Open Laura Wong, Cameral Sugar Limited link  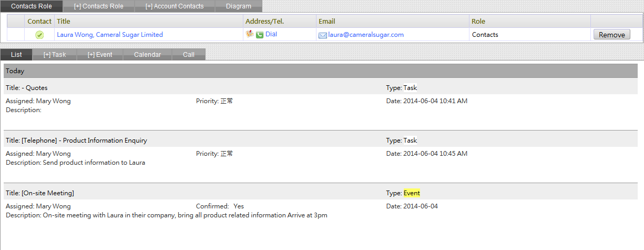pyautogui.click(x=110, y=35)
